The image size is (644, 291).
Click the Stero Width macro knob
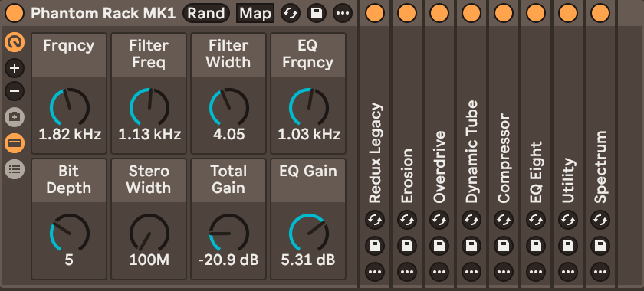pos(149,233)
